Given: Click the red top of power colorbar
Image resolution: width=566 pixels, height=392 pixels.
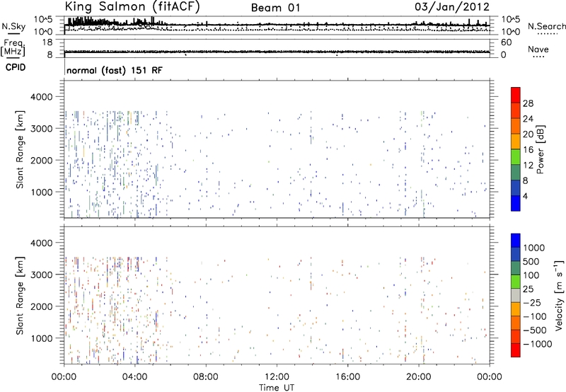Looking at the screenshot, I should tap(516, 95).
